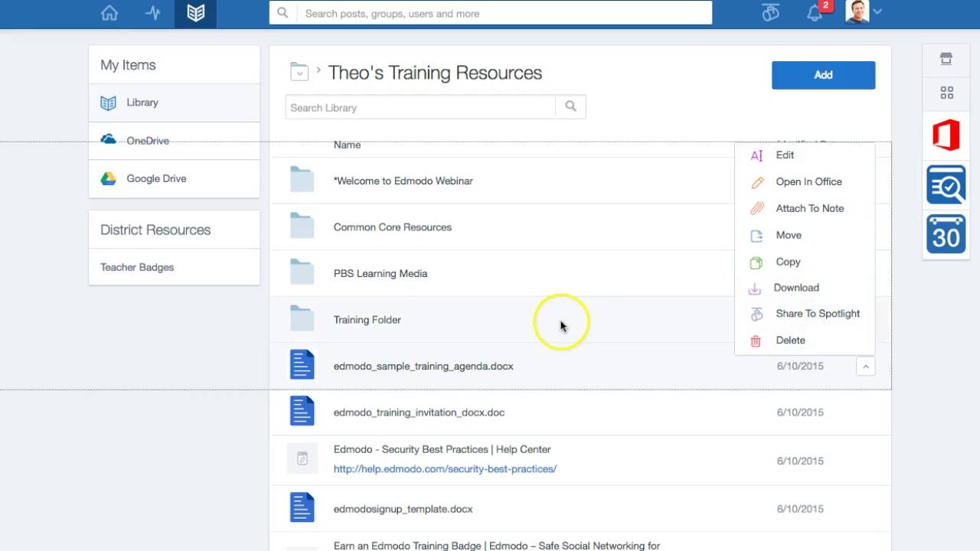Viewport: 980px width, 551px height.
Task: Follow the help.edmodo.com security link
Action: pos(445,469)
